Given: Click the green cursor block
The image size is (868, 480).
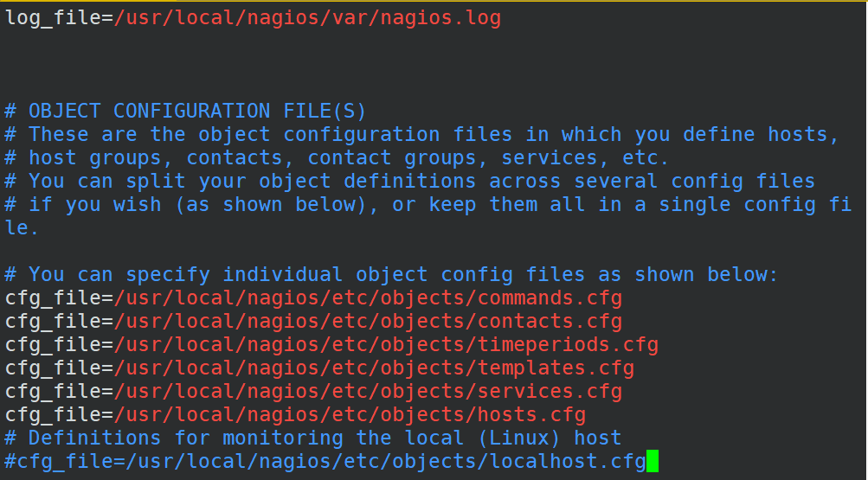Looking at the screenshot, I should tap(653, 461).
